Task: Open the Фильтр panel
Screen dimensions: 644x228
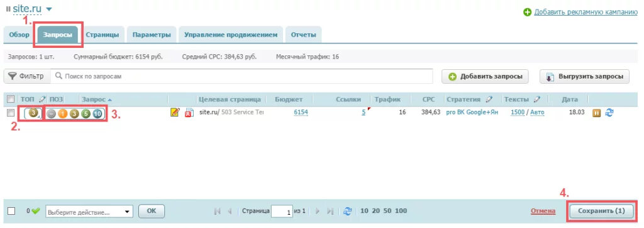Action: [x=27, y=76]
